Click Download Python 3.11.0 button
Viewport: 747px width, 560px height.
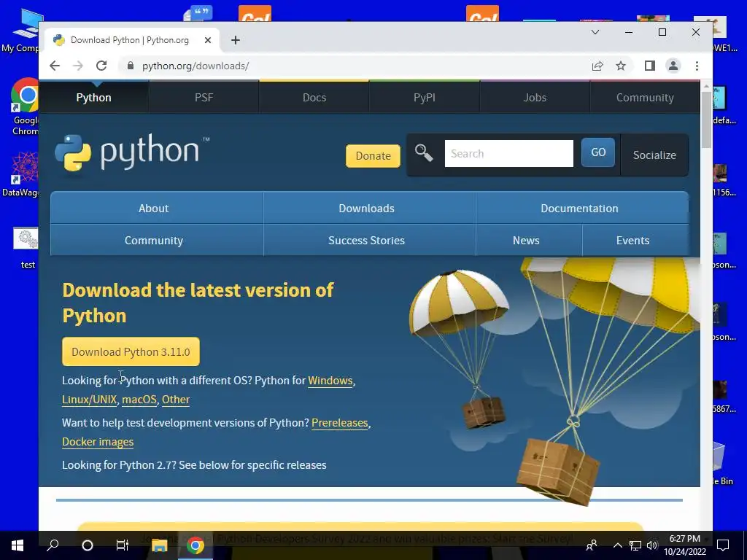click(x=131, y=352)
